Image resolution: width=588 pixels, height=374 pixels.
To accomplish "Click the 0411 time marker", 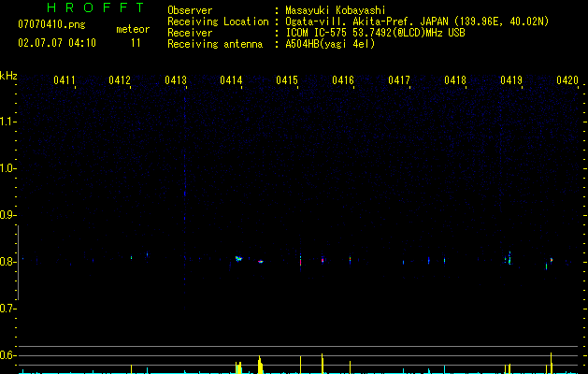I will pyautogui.click(x=65, y=80).
